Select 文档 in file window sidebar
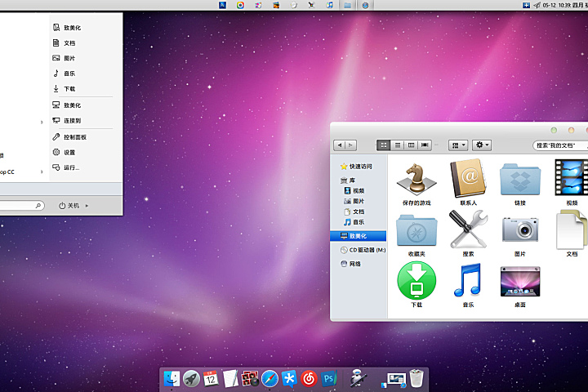The height and width of the screenshot is (392, 588). coord(354,212)
